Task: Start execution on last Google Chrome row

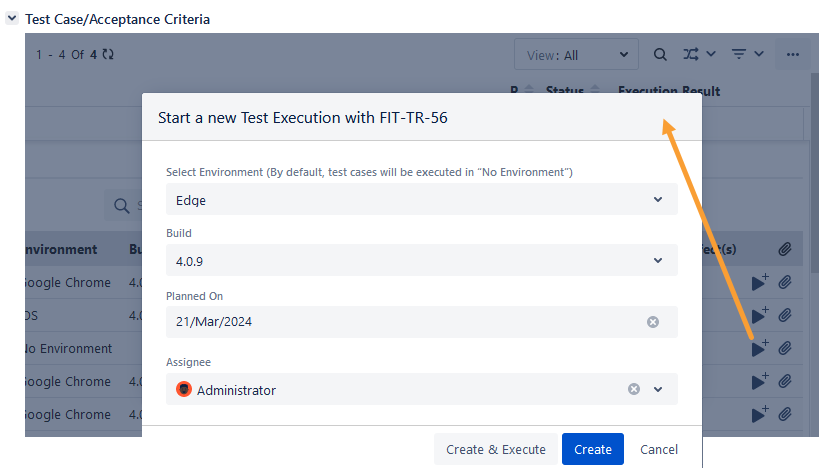Action: tap(759, 414)
